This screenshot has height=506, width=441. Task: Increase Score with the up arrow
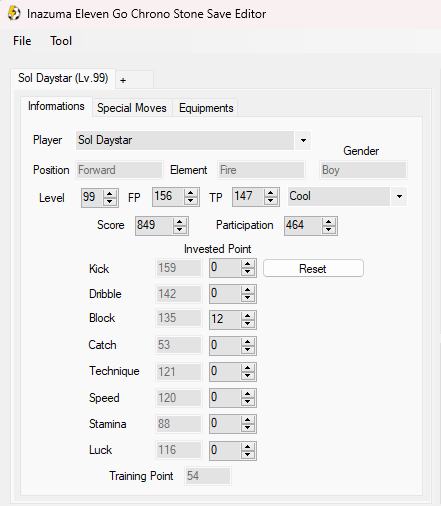click(180, 222)
